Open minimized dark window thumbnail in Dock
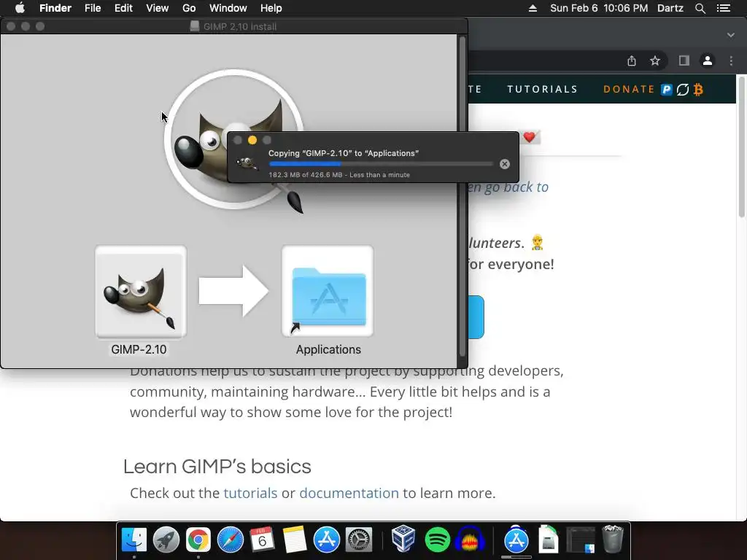The height and width of the screenshot is (560, 747). pyautogui.click(x=580, y=540)
